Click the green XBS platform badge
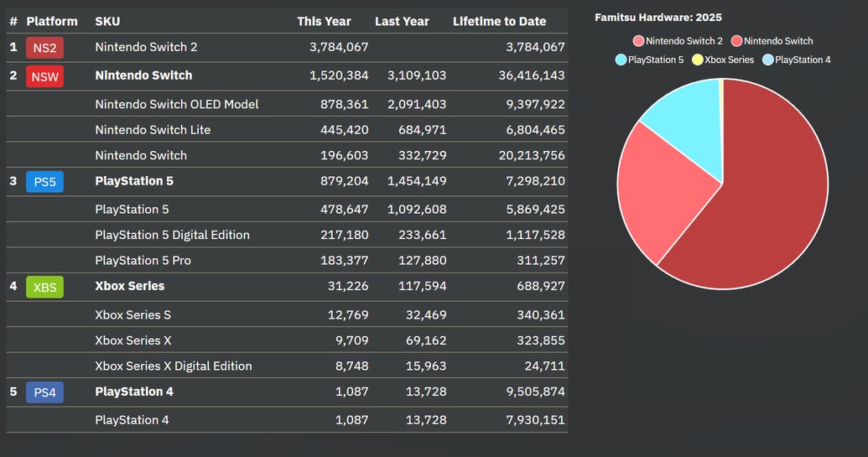 click(44, 287)
